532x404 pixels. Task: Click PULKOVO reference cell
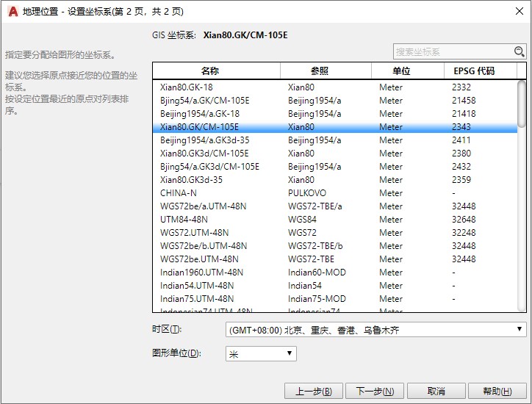(307, 193)
